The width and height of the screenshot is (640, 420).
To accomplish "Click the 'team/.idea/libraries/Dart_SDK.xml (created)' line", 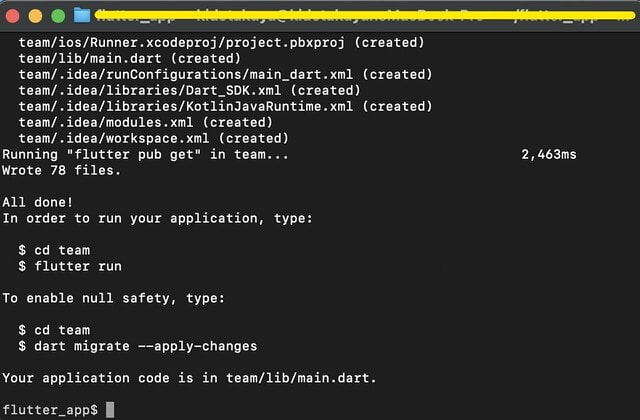I will (190, 90).
